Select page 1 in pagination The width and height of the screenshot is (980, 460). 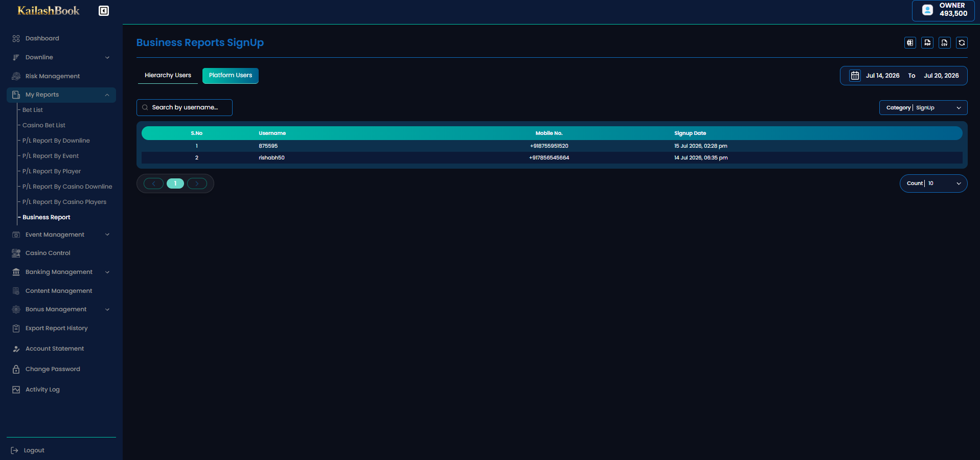coord(175,183)
